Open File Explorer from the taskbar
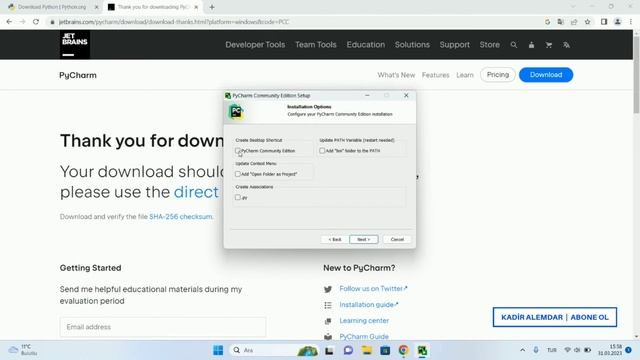Viewport: 640px width, 360px height. pos(367,350)
